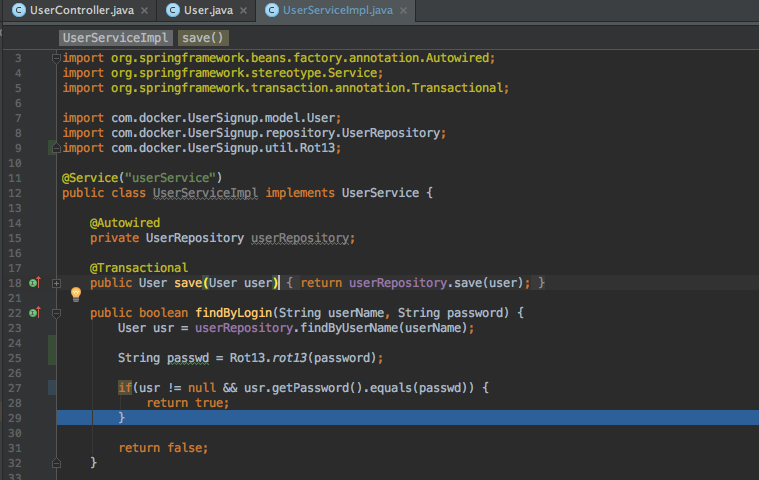This screenshot has height=480, width=759.
Task: Collapse the import statements block
Action: click(x=57, y=58)
